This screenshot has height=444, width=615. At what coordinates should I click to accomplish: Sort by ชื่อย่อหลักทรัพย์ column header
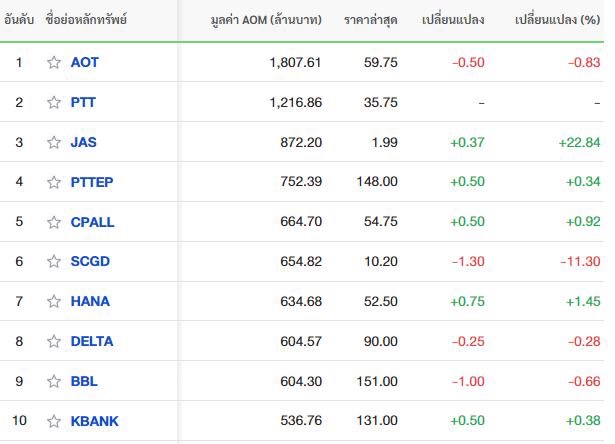click(x=86, y=20)
